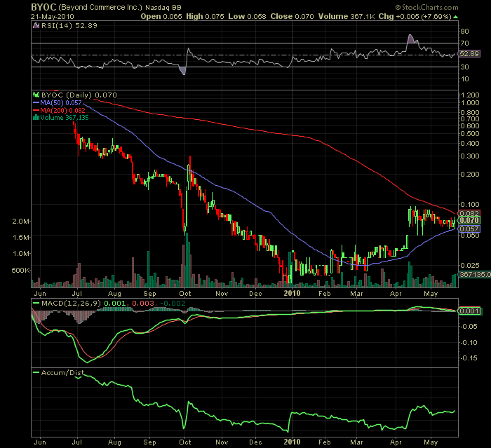Click the Jul label on bottom time axis

[76, 442]
